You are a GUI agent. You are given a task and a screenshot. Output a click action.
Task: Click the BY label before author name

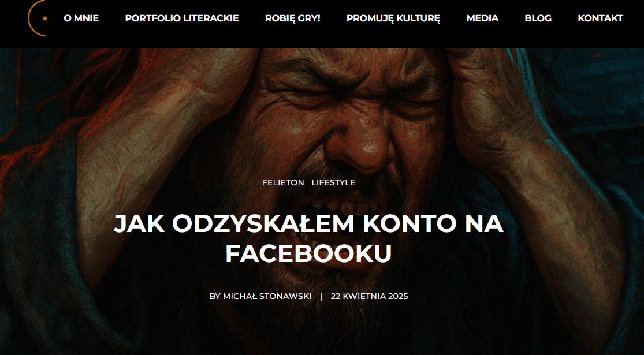point(215,296)
